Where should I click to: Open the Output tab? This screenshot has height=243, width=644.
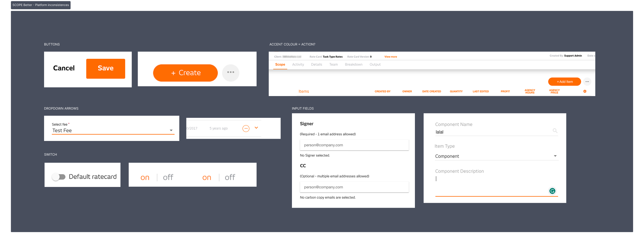pyautogui.click(x=375, y=64)
